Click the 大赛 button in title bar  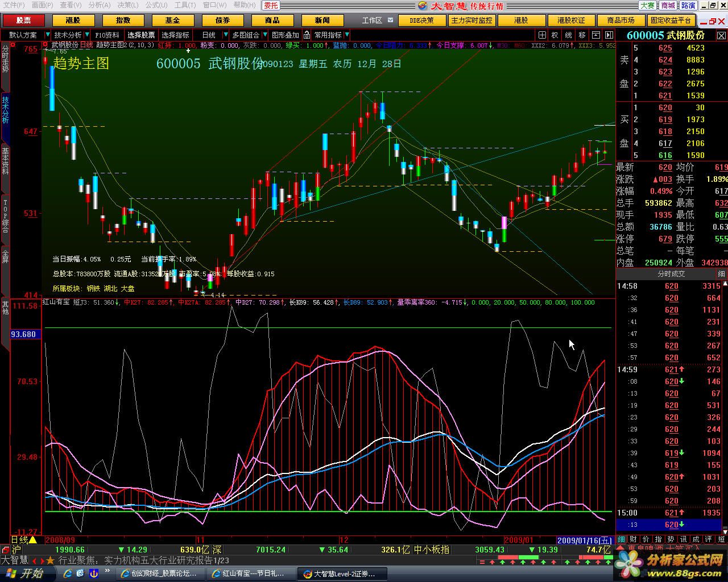pos(648,5)
